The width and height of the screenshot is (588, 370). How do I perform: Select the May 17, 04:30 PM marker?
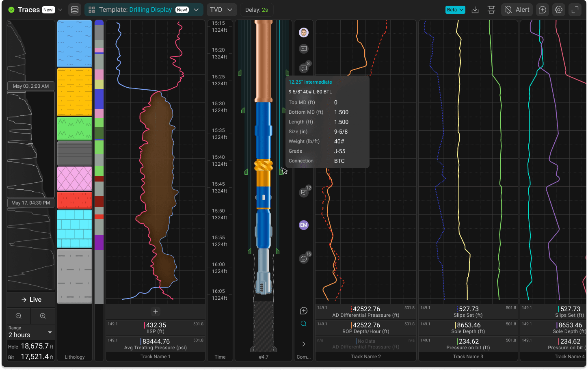coord(31,203)
